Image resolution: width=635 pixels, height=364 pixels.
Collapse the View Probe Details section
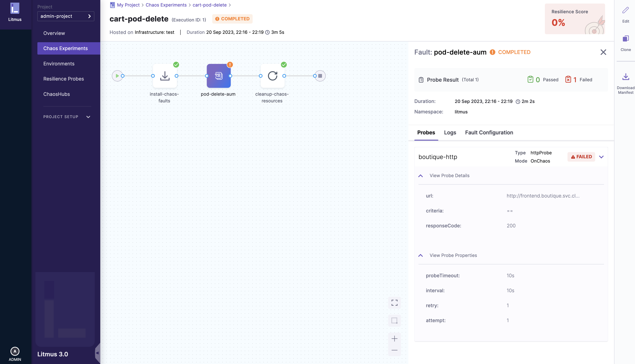coord(420,176)
